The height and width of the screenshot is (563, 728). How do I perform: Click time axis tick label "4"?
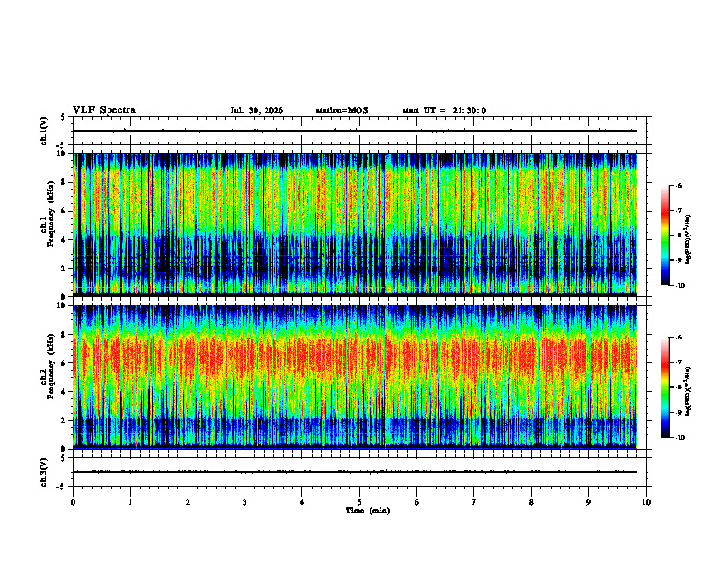[x=302, y=502]
